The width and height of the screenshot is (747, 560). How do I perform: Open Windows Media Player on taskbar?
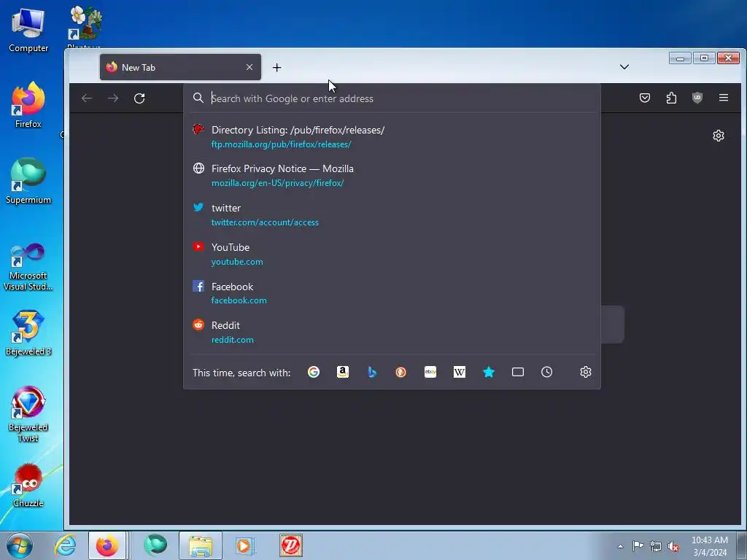point(245,545)
